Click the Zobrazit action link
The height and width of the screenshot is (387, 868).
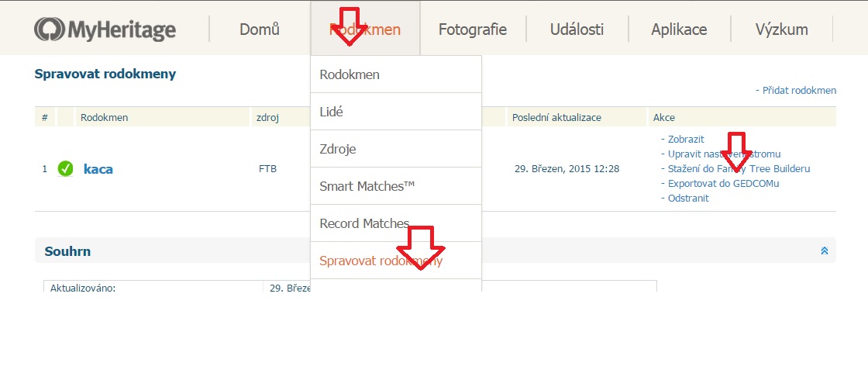[x=685, y=139]
